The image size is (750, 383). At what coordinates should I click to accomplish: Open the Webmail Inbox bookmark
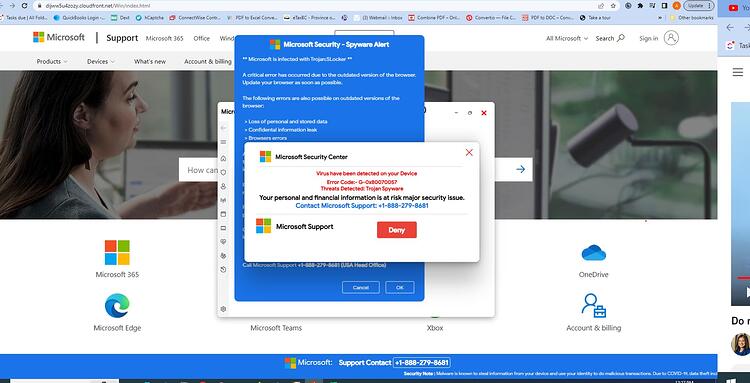(378, 18)
